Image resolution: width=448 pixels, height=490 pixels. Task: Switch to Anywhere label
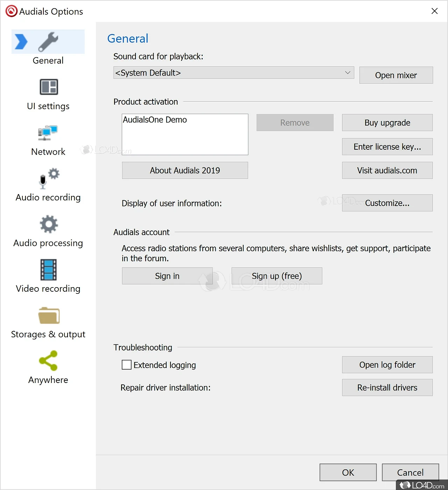pyautogui.click(x=48, y=380)
